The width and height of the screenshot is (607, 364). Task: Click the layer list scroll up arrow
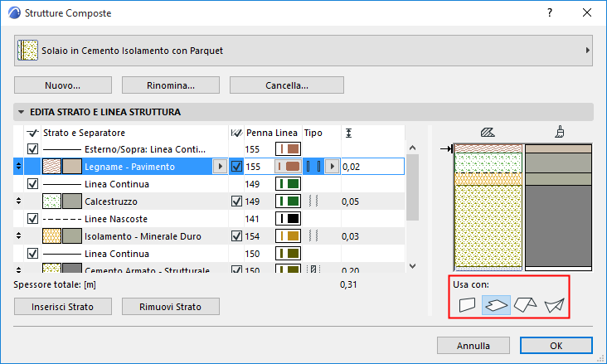coord(413,148)
